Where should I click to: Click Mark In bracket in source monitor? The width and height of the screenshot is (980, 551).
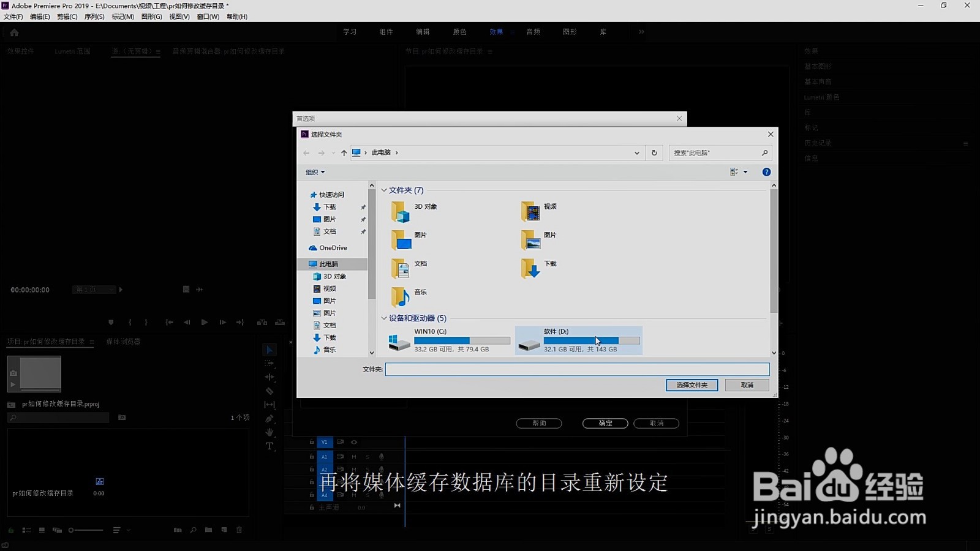click(x=130, y=322)
